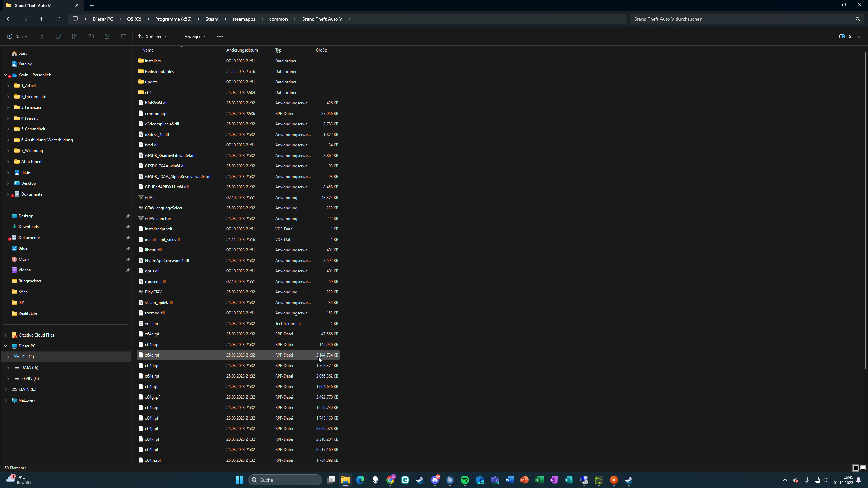Unpin Downloads from the quick access list
The width and height of the screenshot is (868, 488).
point(128,226)
